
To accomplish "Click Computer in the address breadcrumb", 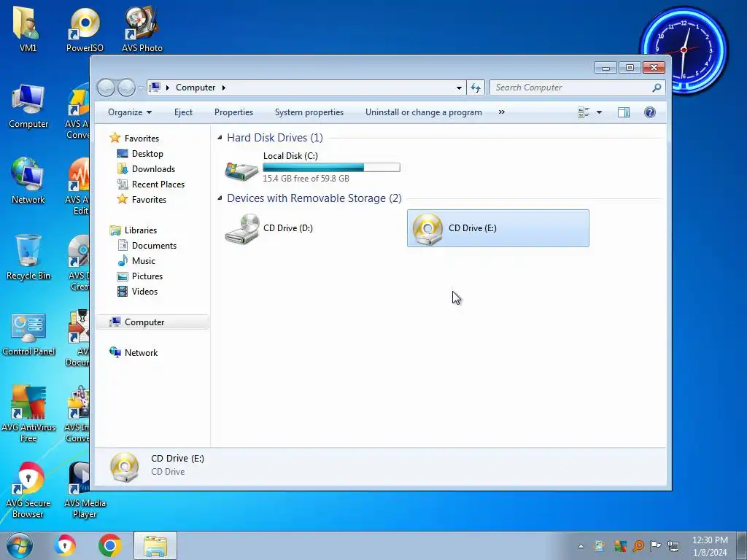I will [196, 87].
